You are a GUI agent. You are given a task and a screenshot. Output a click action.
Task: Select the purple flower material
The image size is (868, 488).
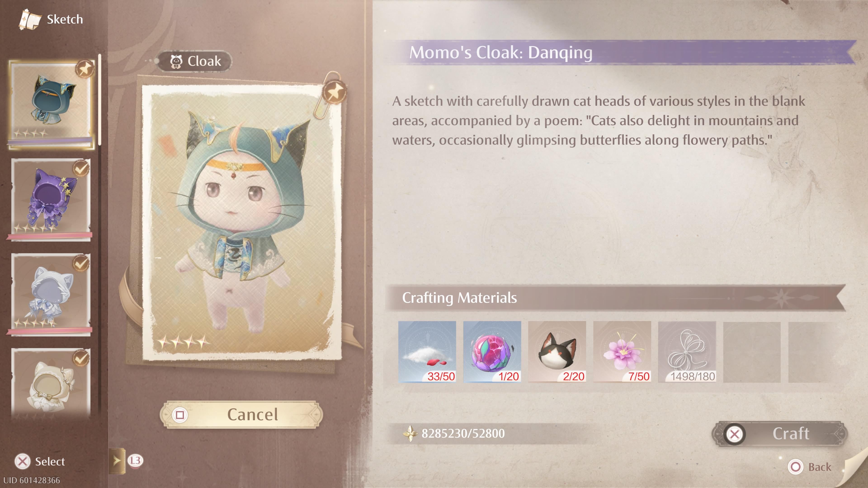tap(622, 352)
